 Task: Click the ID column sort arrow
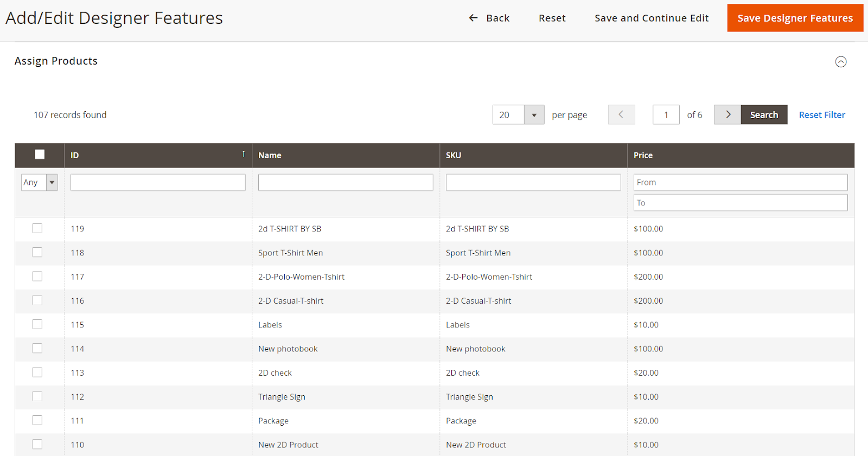(244, 155)
